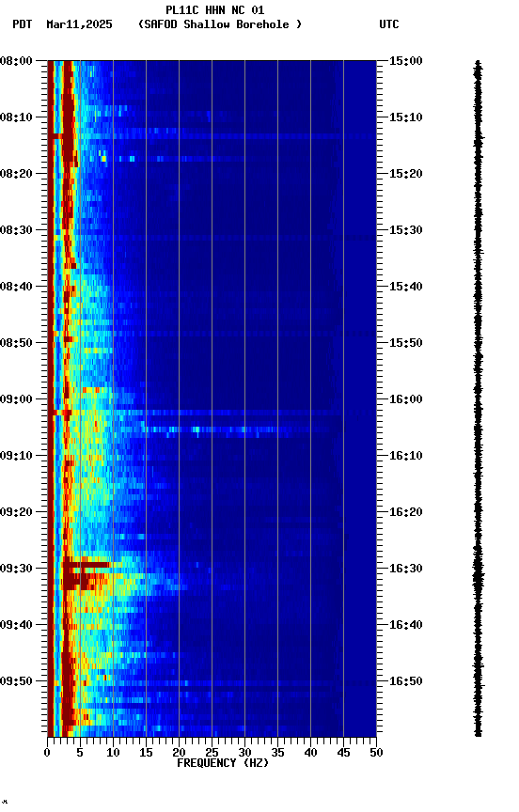Click the 50 Hz frequency tick label
Image resolution: width=519 pixels, height=812 pixels.
click(x=376, y=753)
